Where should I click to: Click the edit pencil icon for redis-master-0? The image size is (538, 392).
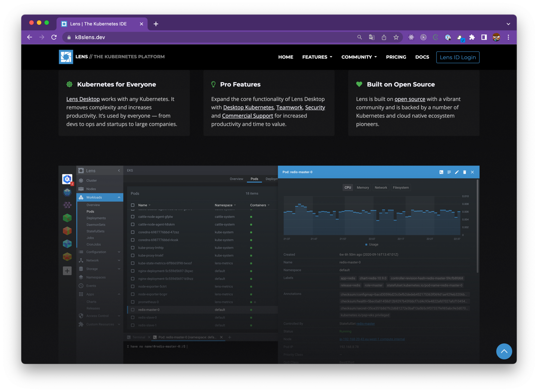coord(457,172)
